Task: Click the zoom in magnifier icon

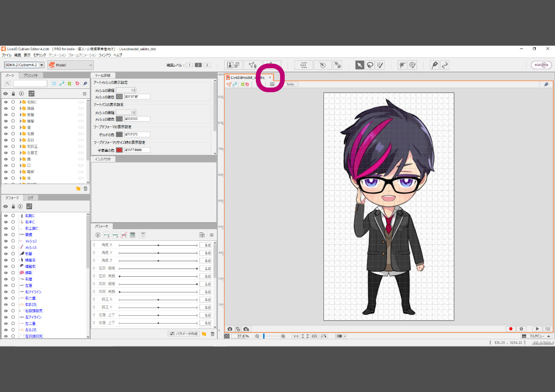Action: [283, 336]
